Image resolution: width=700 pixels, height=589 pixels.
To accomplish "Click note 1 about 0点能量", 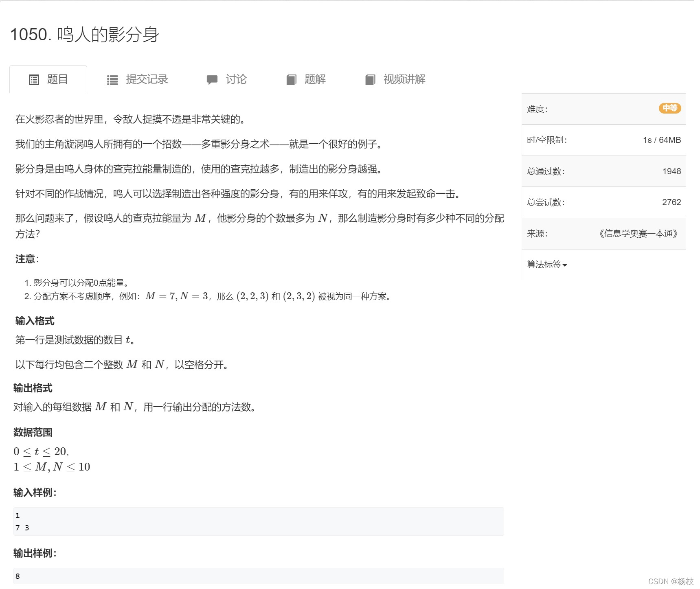I will [x=81, y=283].
